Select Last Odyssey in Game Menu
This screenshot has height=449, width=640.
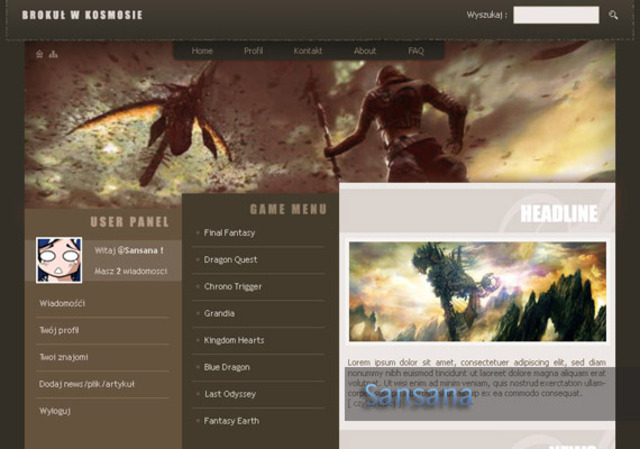pos(230,394)
